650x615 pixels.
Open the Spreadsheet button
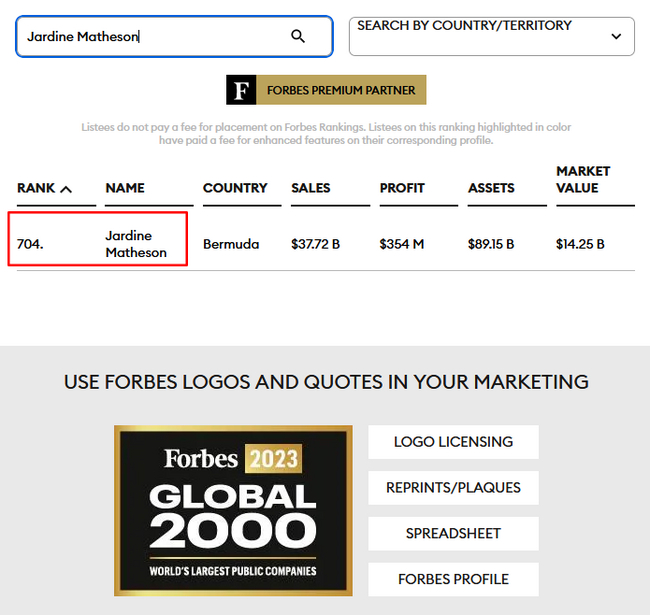tap(454, 533)
